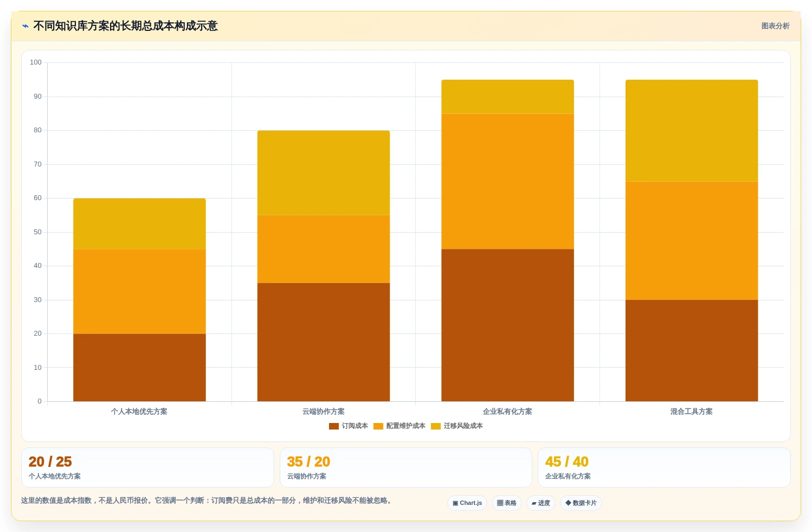This screenshot has width=812, height=532.
Task: Click the 配置维护成本 bar segment for 混合工具方案
Action: pos(692,240)
